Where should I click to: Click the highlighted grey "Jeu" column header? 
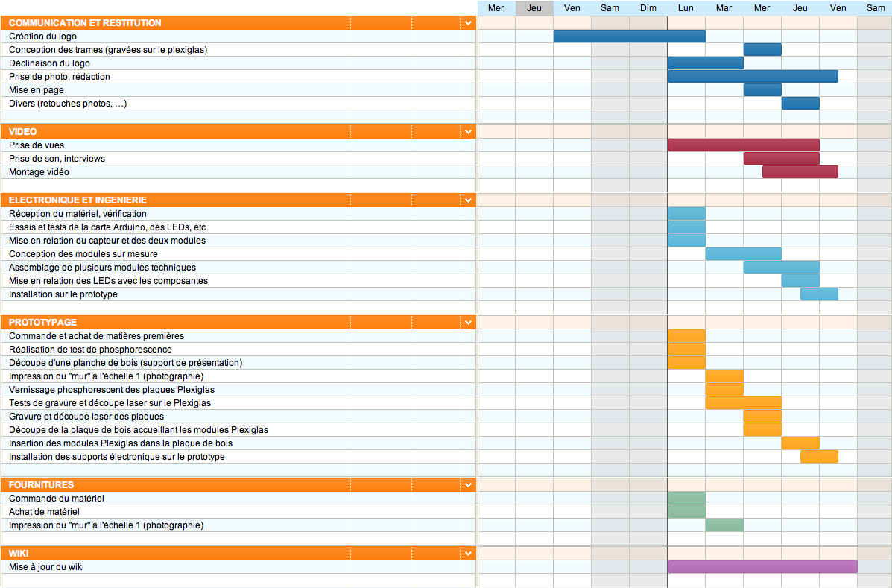(x=534, y=8)
